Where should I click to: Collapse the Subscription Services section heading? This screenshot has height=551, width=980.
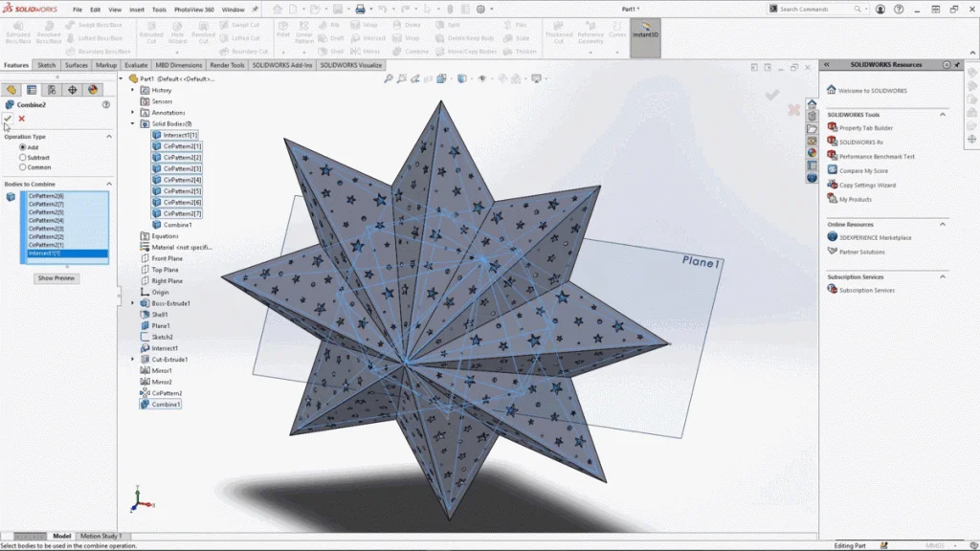[x=943, y=276]
